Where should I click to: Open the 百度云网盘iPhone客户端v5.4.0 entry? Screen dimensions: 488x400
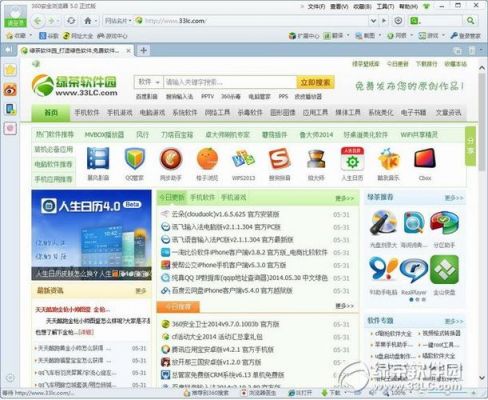point(232,291)
